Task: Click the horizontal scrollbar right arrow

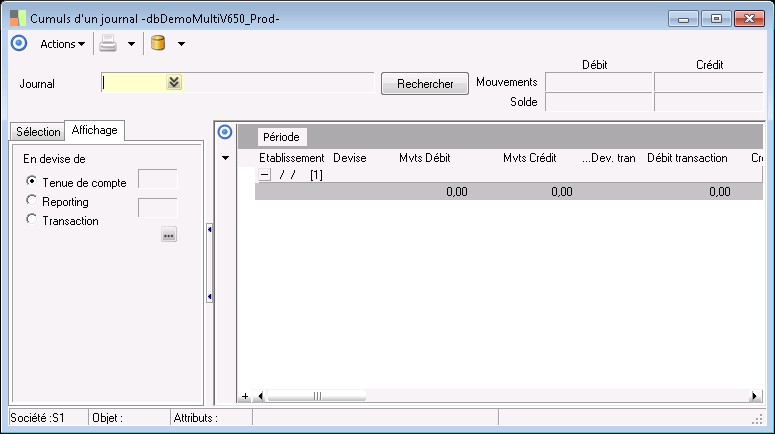Action: pyautogui.click(x=754, y=396)
